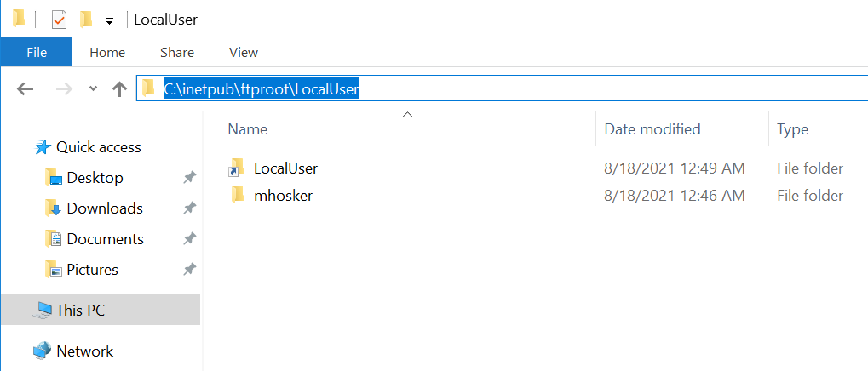Click the Quick access star icon
This screenshot has height=371, width=868.
[43, 147]
